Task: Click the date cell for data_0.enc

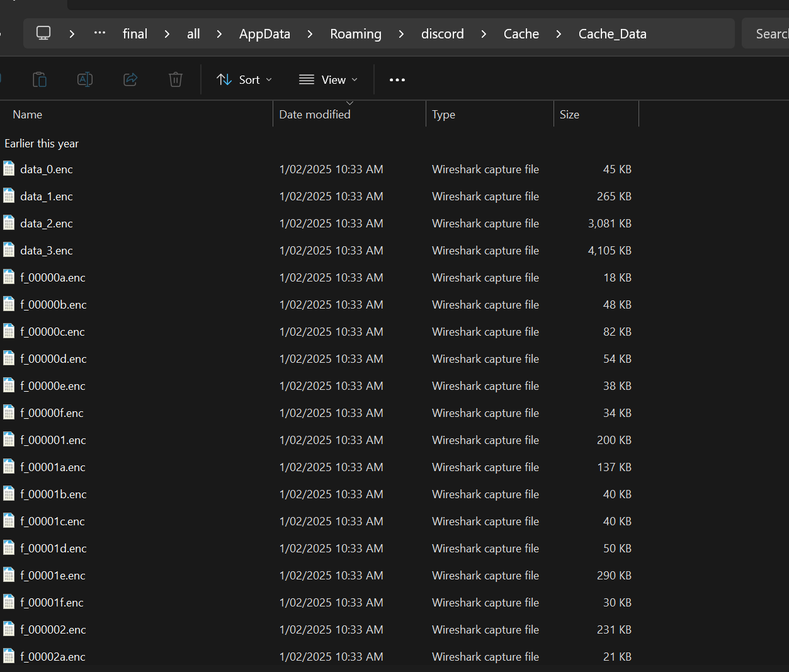Action: tap(331, 169)
